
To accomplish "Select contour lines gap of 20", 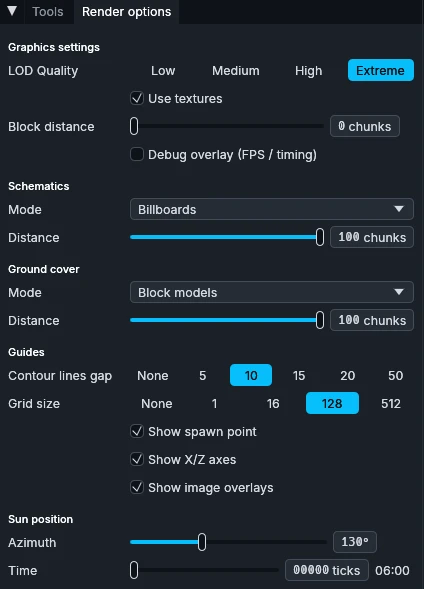I will pos(347,375).
